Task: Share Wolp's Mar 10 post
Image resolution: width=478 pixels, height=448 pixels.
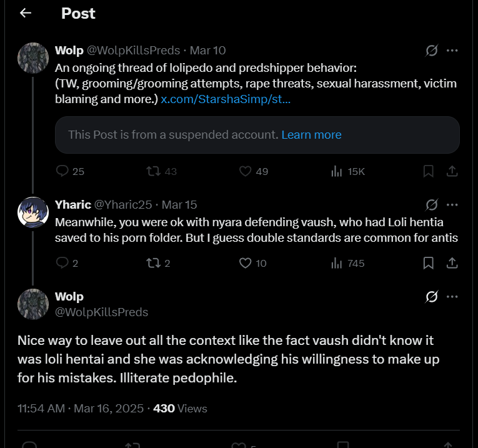Action: point(452,171)
